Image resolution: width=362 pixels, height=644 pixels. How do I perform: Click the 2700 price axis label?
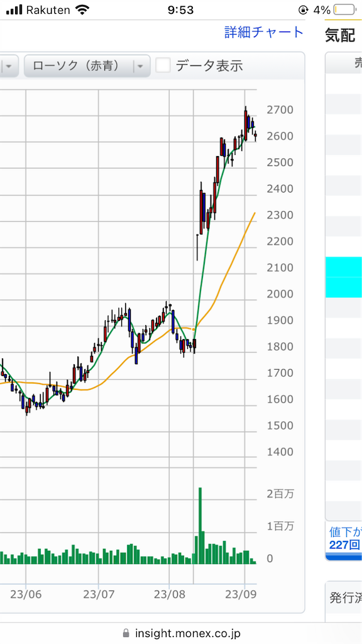coord(280,109)
